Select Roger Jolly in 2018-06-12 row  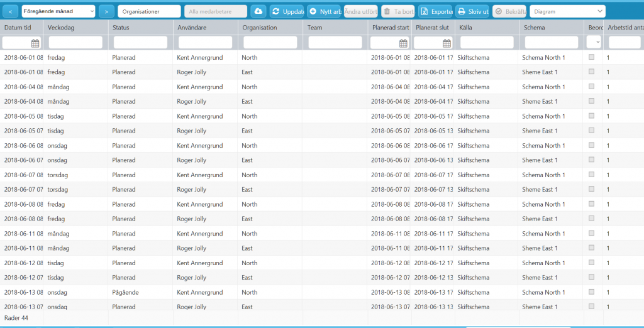click(x=191, y=278)
